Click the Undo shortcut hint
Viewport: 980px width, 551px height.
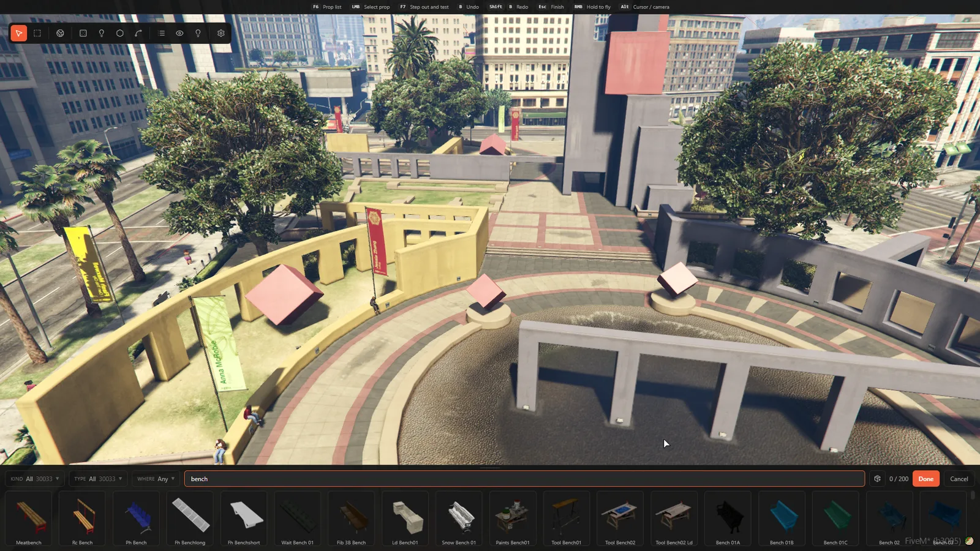(468, 7)
